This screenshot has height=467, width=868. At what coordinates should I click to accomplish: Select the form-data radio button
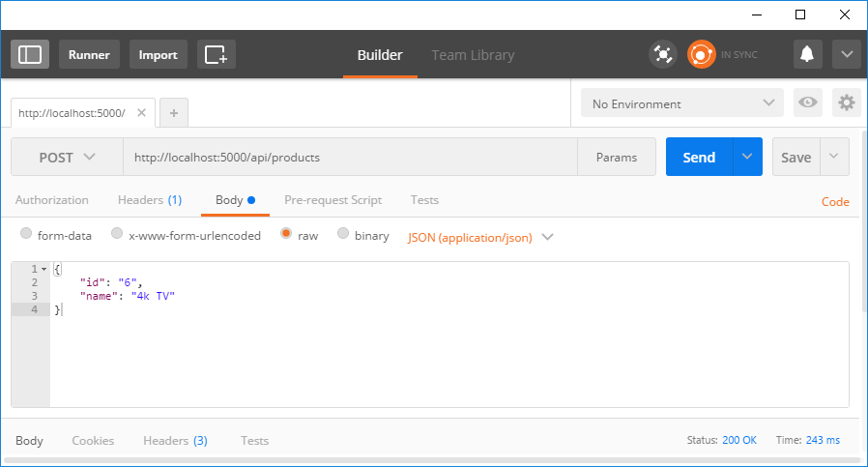tap(26, 235)
